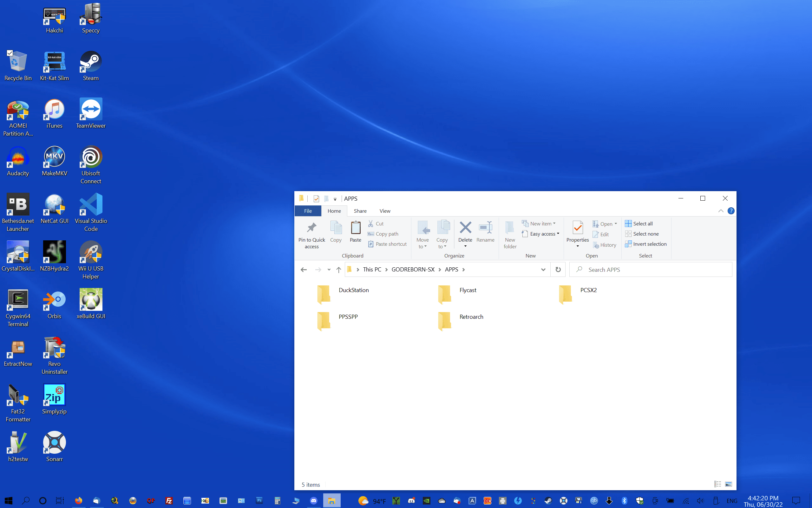The image size is (812, 508).
Task: Click Delete in the Explorer ribbon
Action: (465, 231)
